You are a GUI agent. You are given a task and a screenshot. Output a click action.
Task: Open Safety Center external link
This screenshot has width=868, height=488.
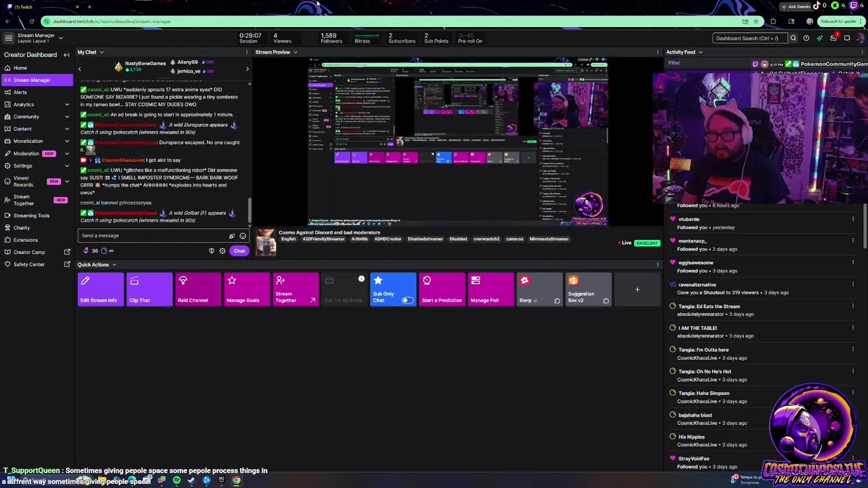[x=37, y=264]
